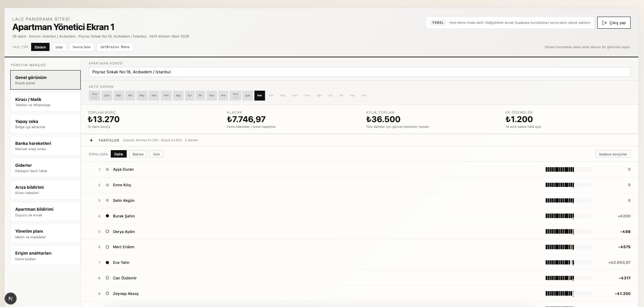Image resolution: width=644 pixels, height=307 pixels.
Task: Sort the resident list by Bakiye
Action: click(138, 154)
